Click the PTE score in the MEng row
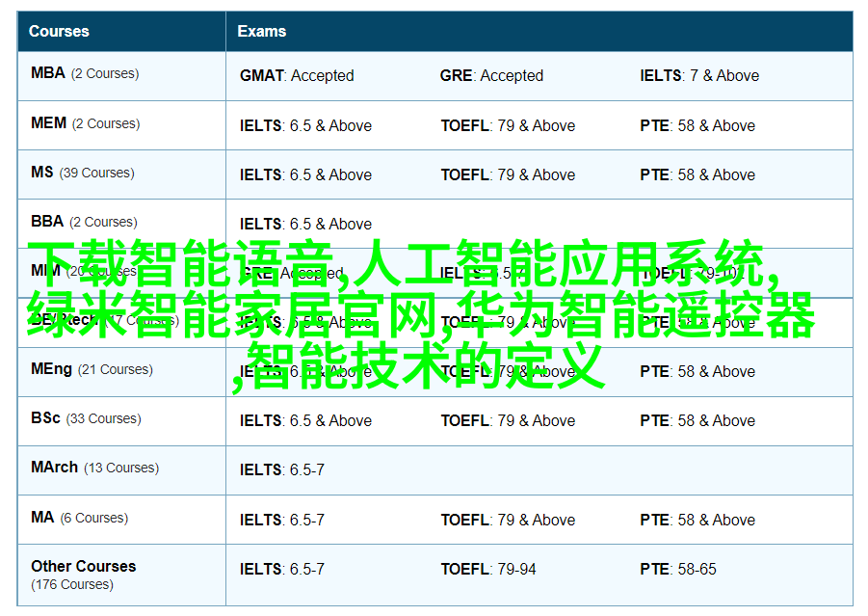 [x=697, y=372]
